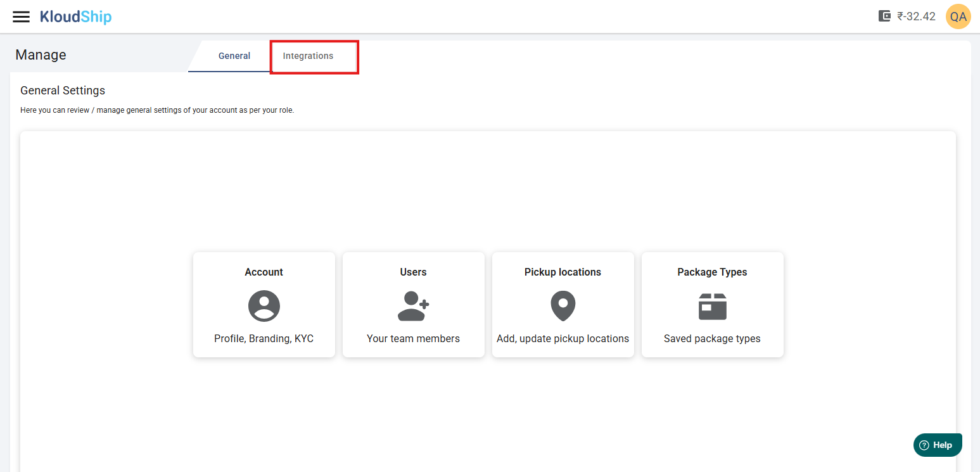
Task: Open the hamburger navigation menu
Action: click(22, 17)
